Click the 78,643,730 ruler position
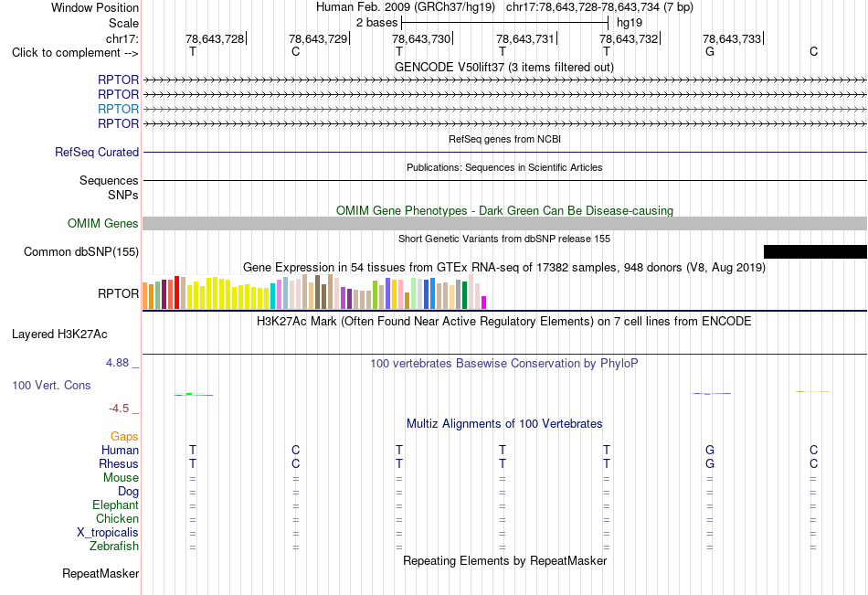This screenshot has width=868, height=595. tap(421, 38)
